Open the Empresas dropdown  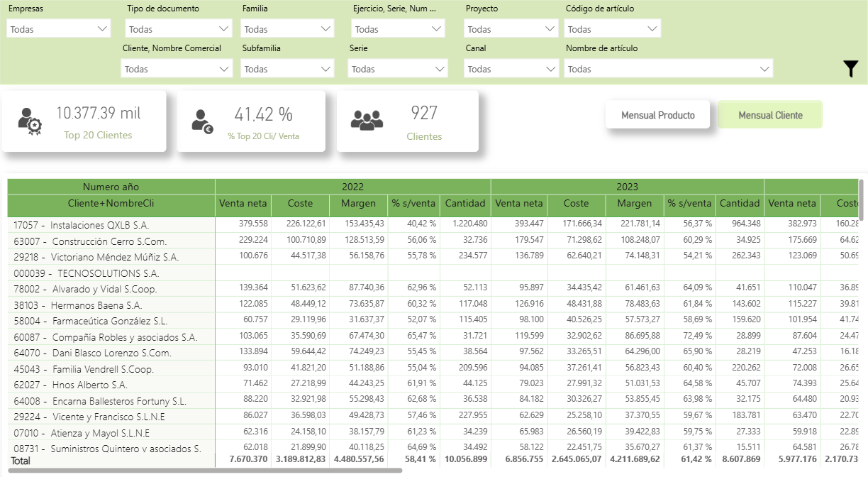click(x=58, y=29)
